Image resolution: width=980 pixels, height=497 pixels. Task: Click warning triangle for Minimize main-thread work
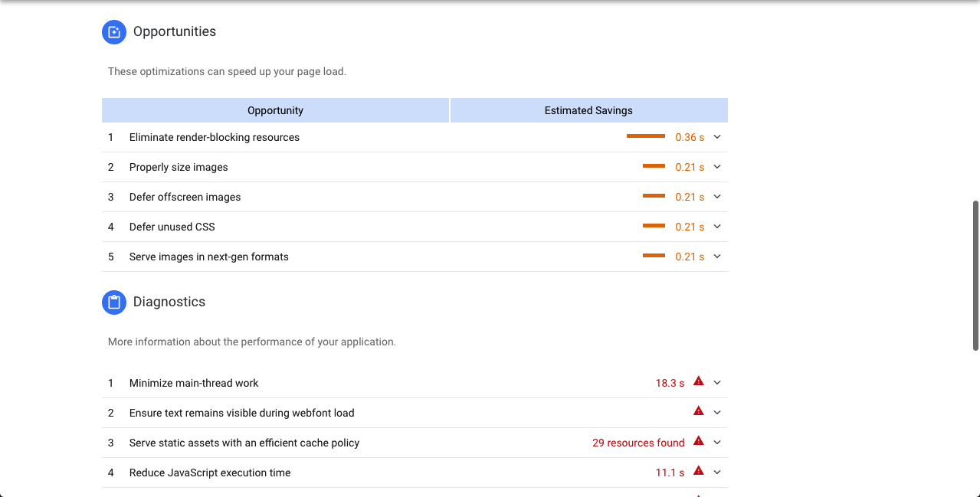(x=698, y=381)
